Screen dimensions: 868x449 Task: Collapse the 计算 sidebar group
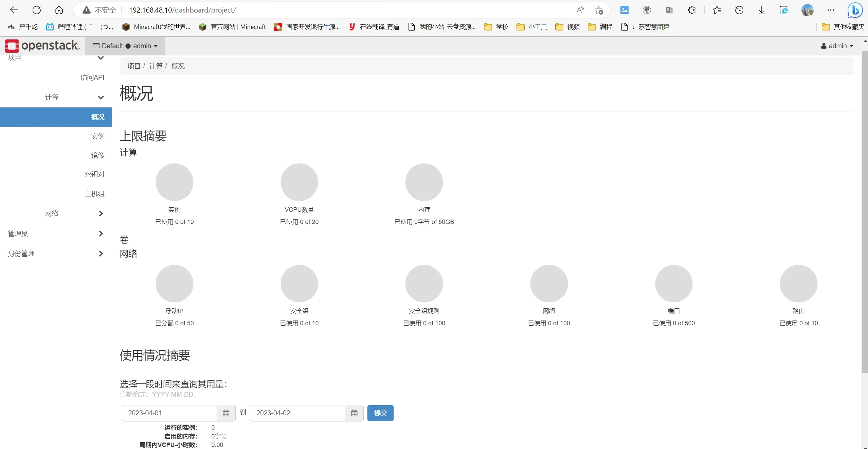pyautogui.click(x=56, y=97)
